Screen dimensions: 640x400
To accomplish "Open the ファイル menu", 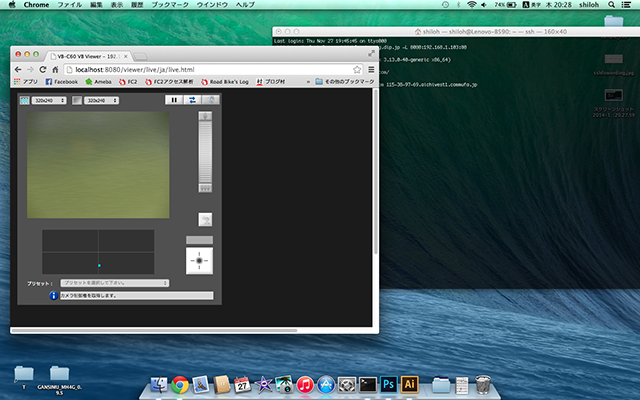I will [x=69, y=5].
